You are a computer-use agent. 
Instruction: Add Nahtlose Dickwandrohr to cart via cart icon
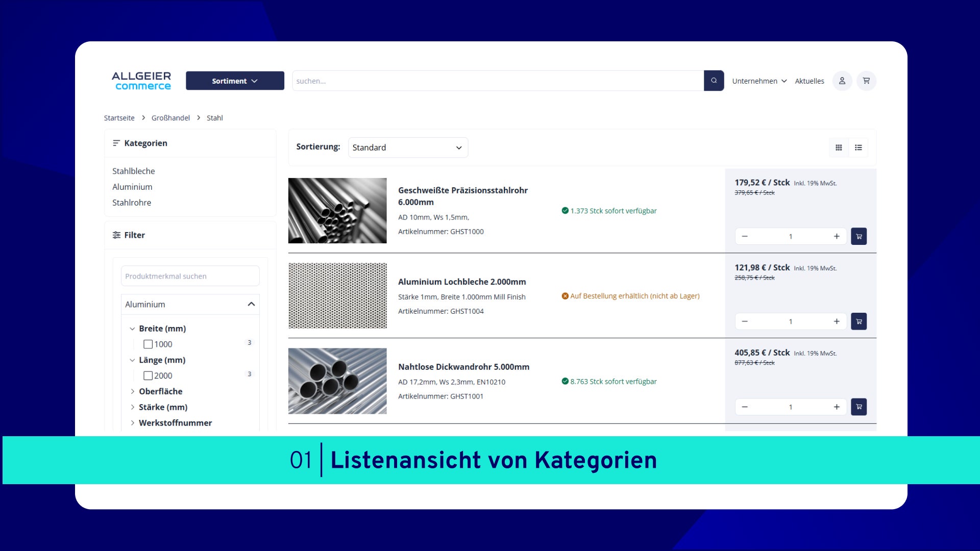click(x=859, y=407)
